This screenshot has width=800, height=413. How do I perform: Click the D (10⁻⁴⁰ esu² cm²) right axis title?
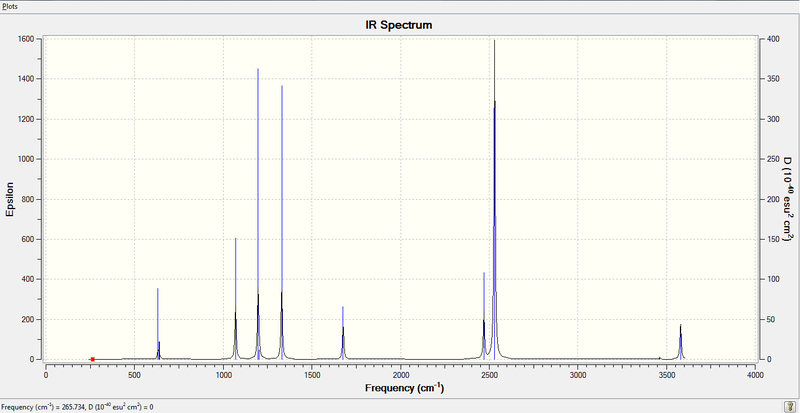(x=787, y=199)
